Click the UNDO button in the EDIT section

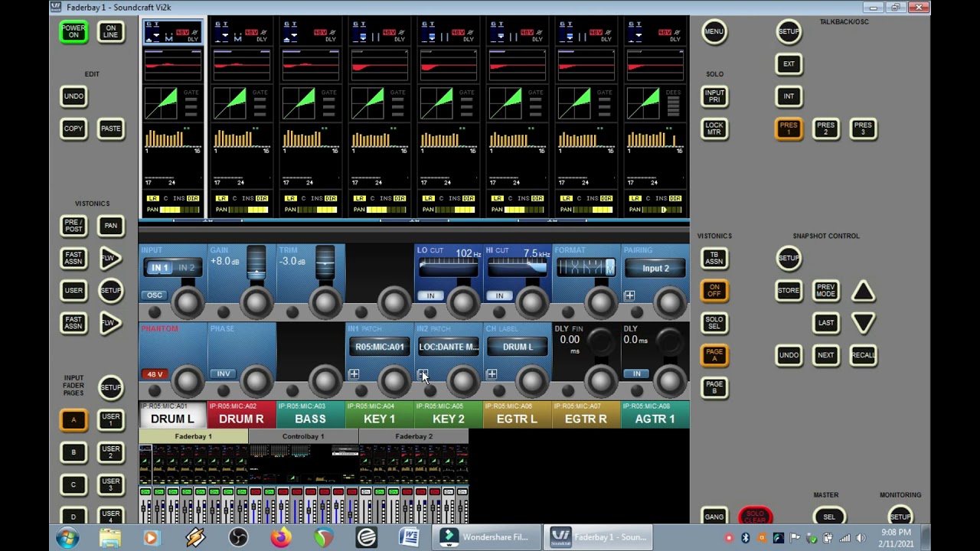pos(73,96)
